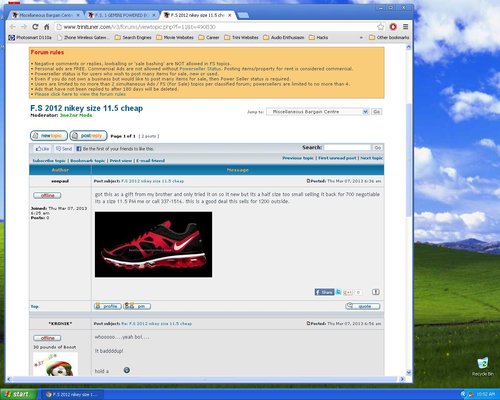Open the Search Engines bookmark folder
Screen dimensions: 500x400
click(133, 38)
